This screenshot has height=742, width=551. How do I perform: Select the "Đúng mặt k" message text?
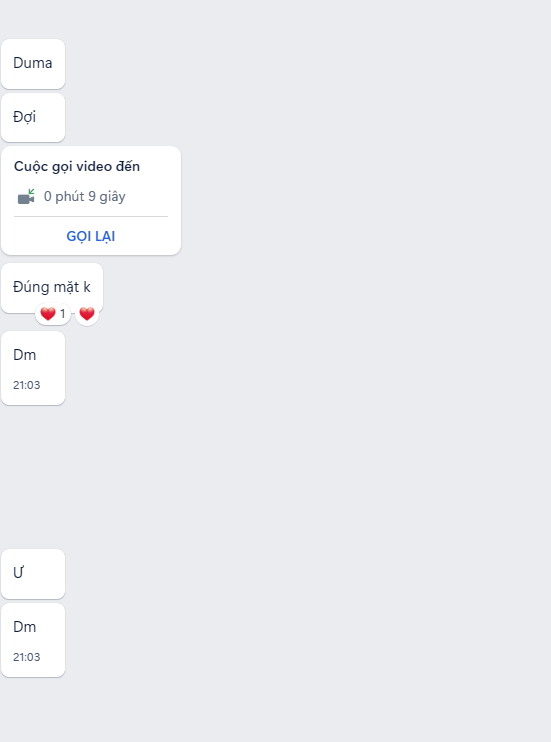[52, 287]
